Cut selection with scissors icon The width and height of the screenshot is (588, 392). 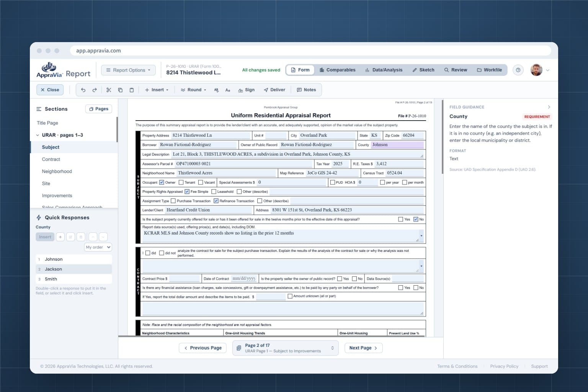(x=109, y=90)
